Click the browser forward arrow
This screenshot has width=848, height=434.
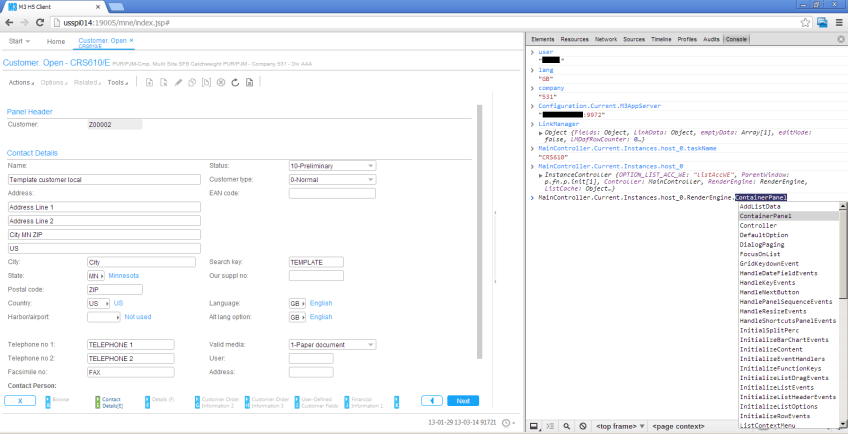point(24,23)
